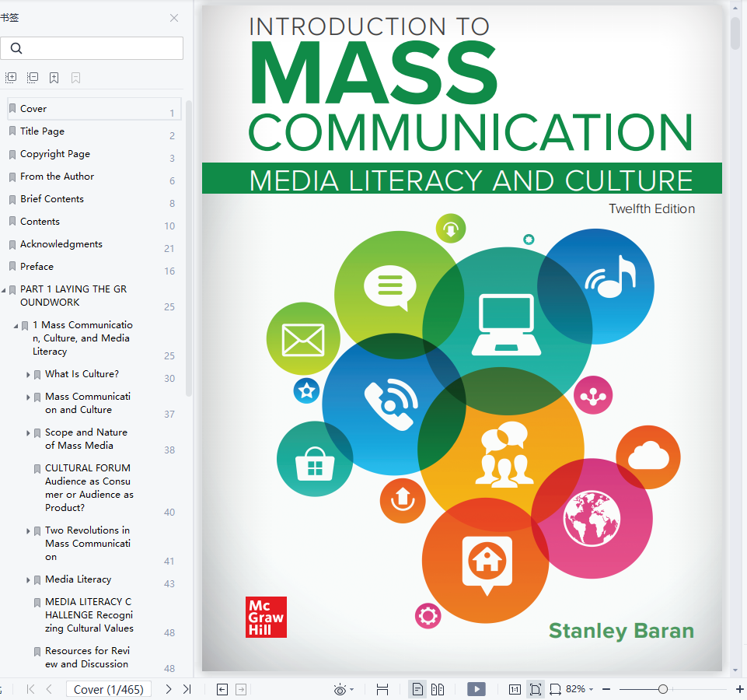Start slideshow play button
The image size is (747, 700).
tap(476, 690)
